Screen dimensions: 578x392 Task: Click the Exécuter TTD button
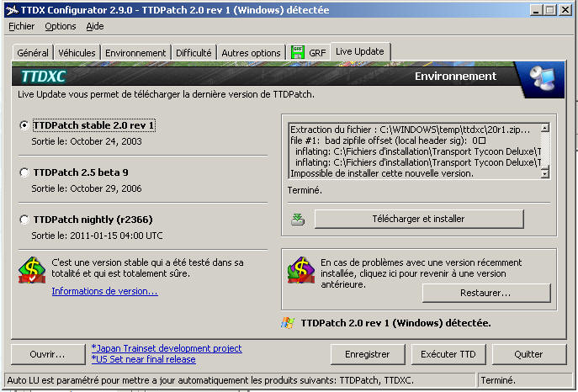(448, 354)
